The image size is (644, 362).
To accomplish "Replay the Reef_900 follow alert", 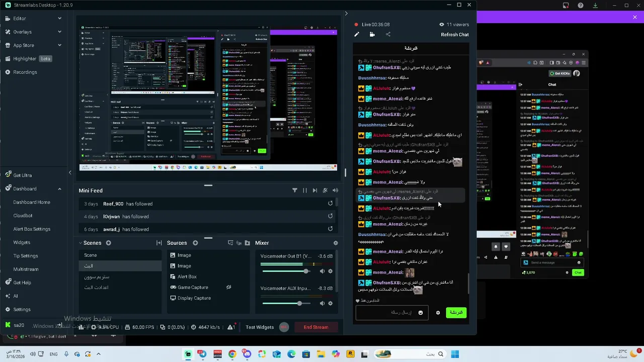I will click(330, 204).
